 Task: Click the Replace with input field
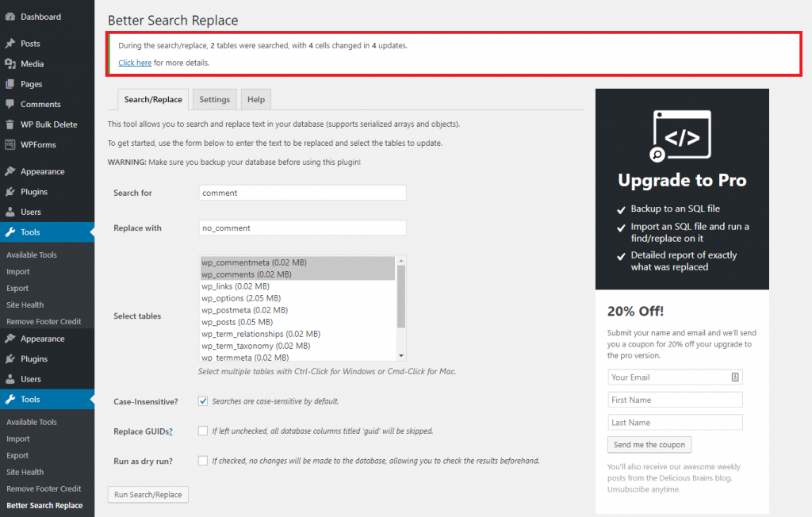302,228
